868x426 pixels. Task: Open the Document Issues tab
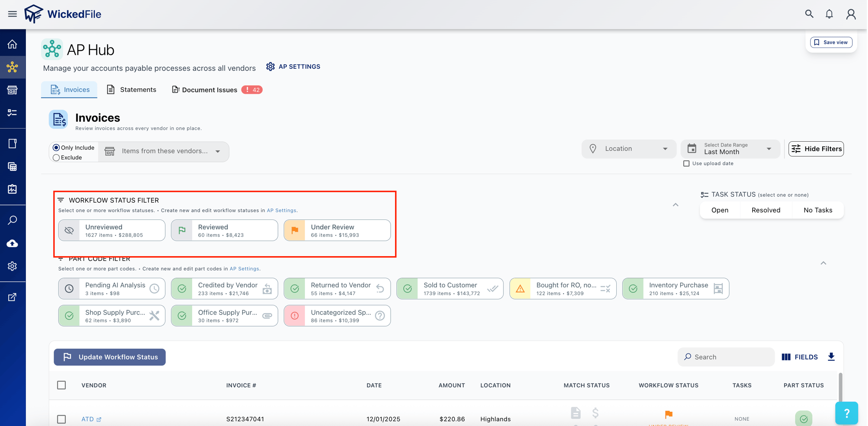[x=217, y=89]
